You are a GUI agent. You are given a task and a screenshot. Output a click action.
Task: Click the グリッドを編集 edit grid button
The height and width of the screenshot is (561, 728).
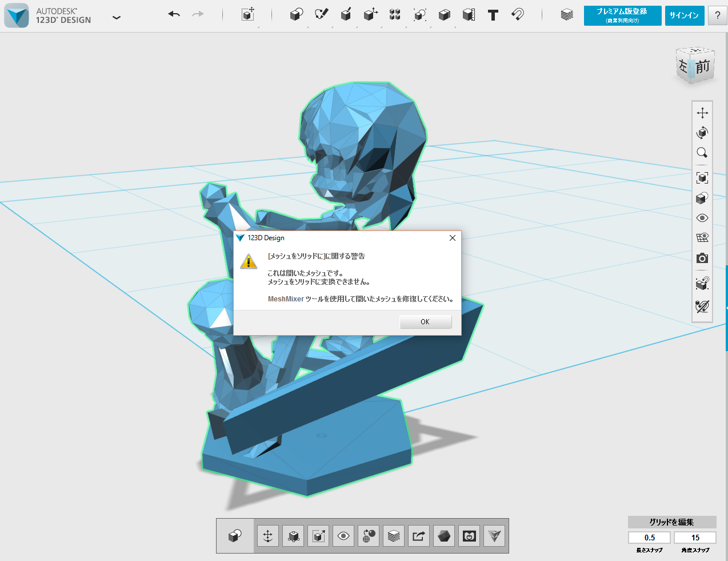(x=672, y=522)
